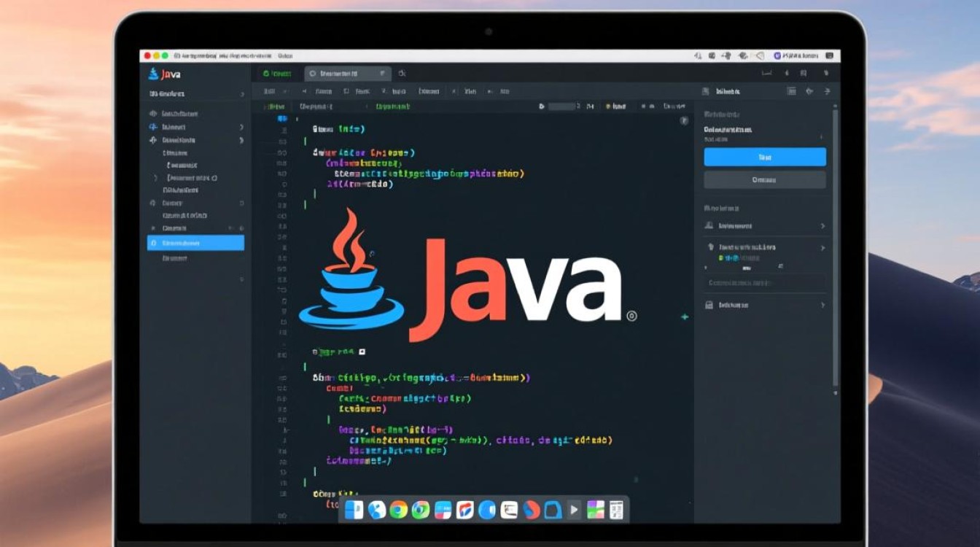This screenshot has height=547, width=980.
Task: Click the list-view icon in right panel header
Action: pos(791,92)
